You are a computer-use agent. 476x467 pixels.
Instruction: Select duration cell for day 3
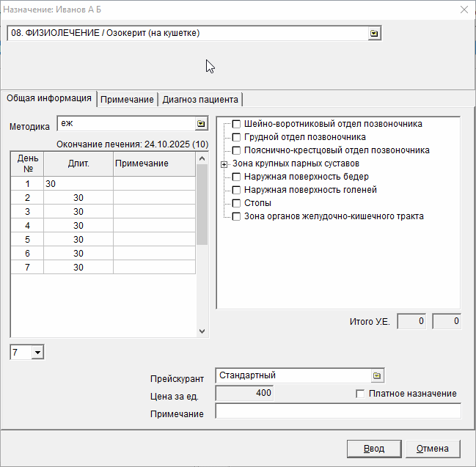tap(78, 211)
